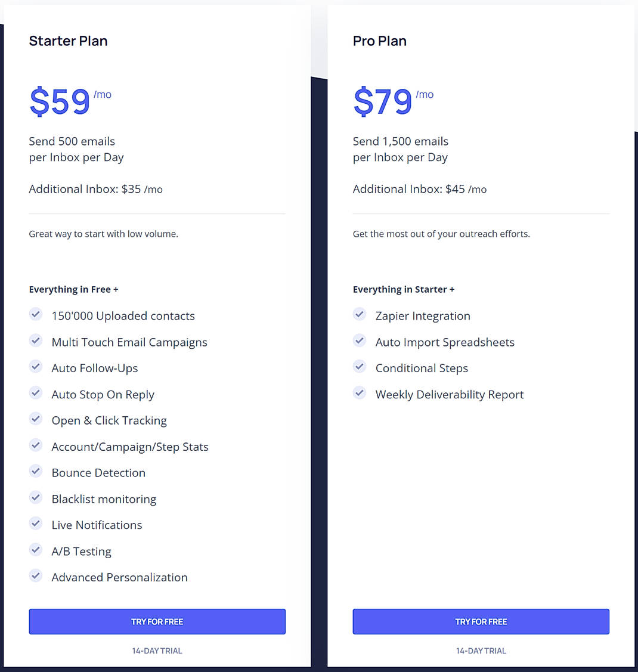638x672 pixels.
Task: Click the checkmark beside 150'000 Uploaded contacts
Action: [x=36, y=314]
